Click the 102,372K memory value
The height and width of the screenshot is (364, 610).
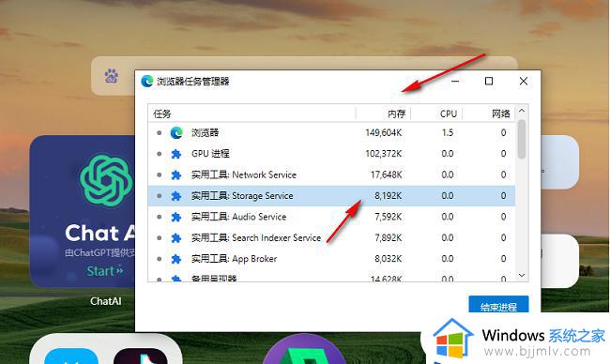coord(383,154)
